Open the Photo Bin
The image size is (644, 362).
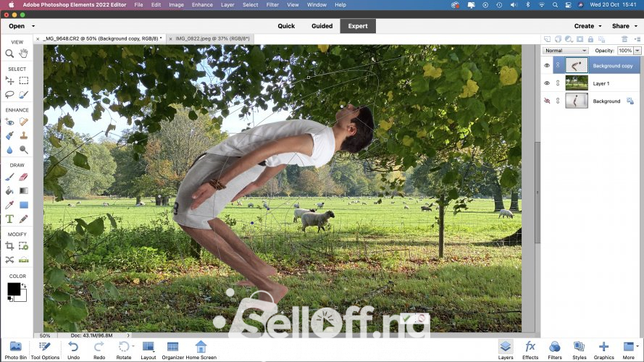16,350
